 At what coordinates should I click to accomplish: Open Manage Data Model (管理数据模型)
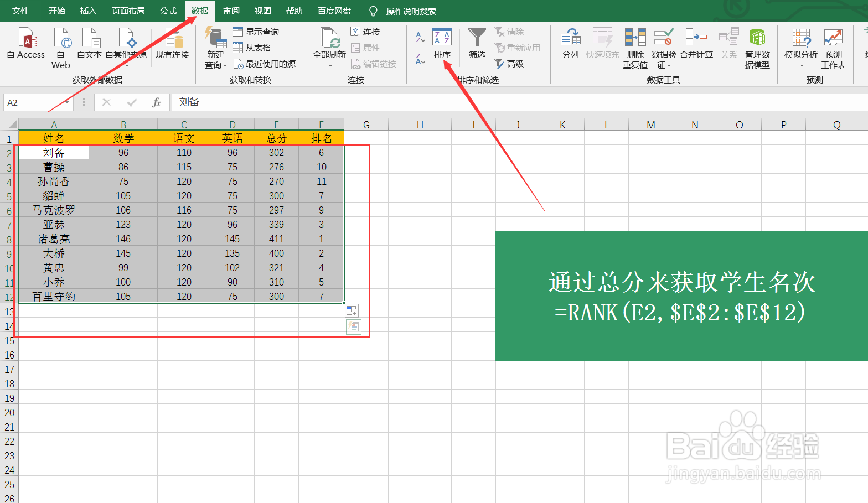[x=757, y=49]
